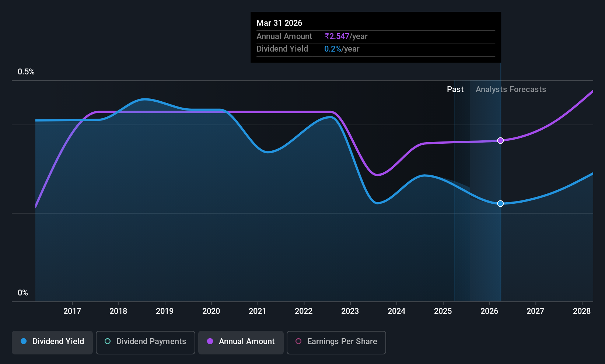The height and width of the screenshot is (364, 605).
Task: Click the 2020 x-axis year label
Action: (211, 311)
